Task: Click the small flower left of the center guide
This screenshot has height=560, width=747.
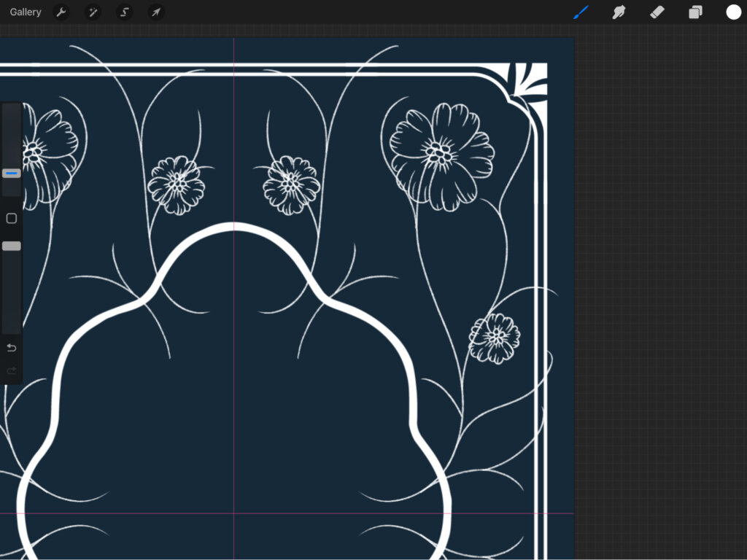Action: [177, 185]
